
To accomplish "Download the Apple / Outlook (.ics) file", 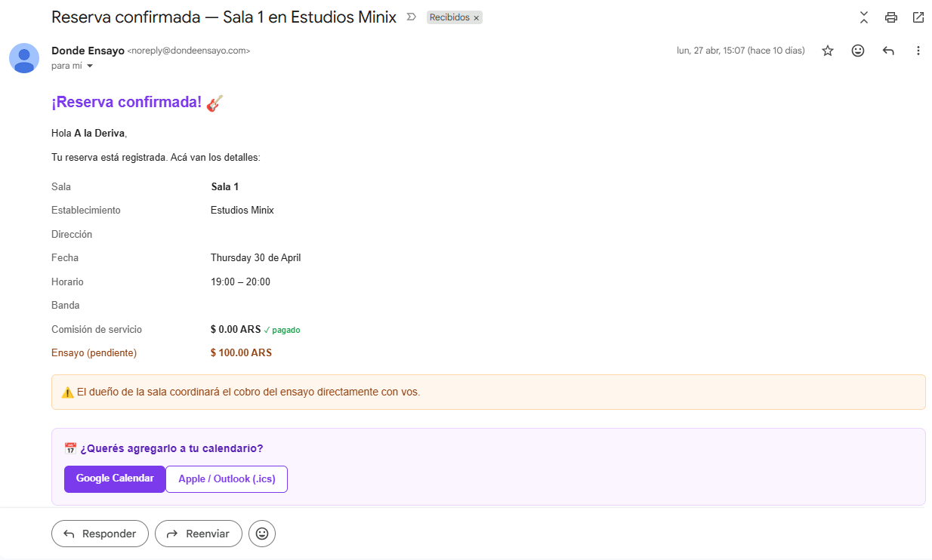I will 227,478.
